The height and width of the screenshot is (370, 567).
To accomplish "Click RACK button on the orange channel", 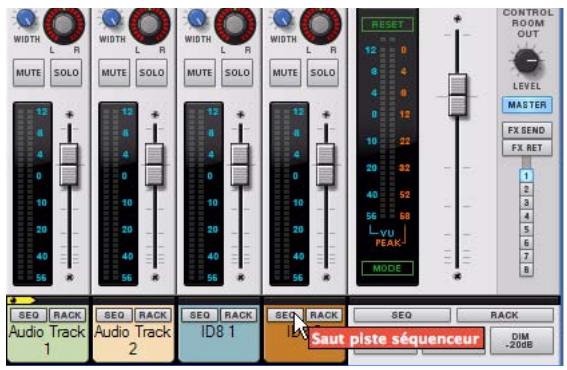I will pos(324,315).
